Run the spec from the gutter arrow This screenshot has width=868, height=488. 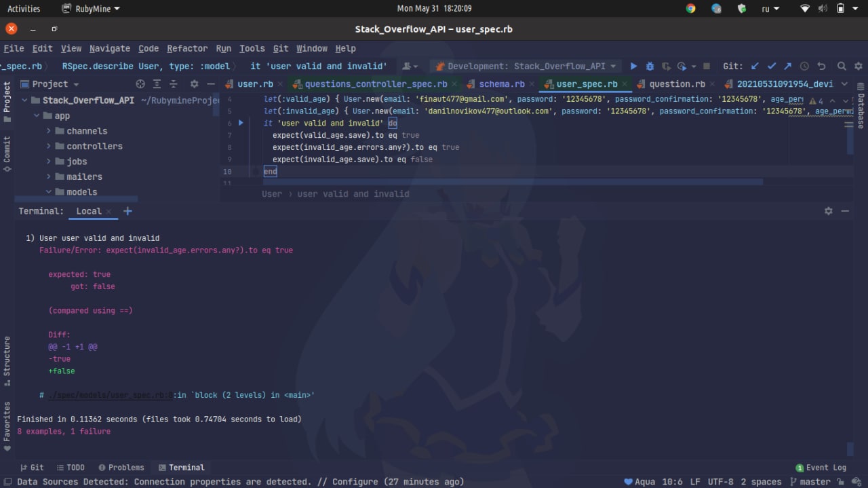point(241,123)
